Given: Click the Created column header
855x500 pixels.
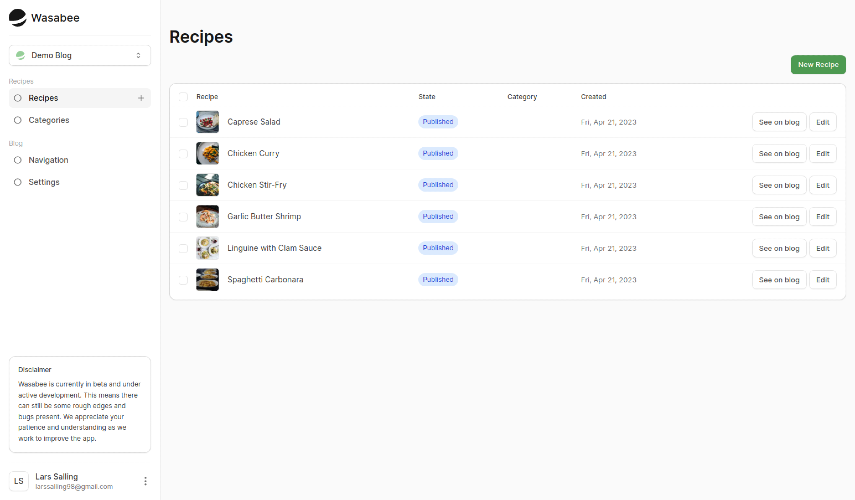Looking at the screenshot, I should 593,97.
